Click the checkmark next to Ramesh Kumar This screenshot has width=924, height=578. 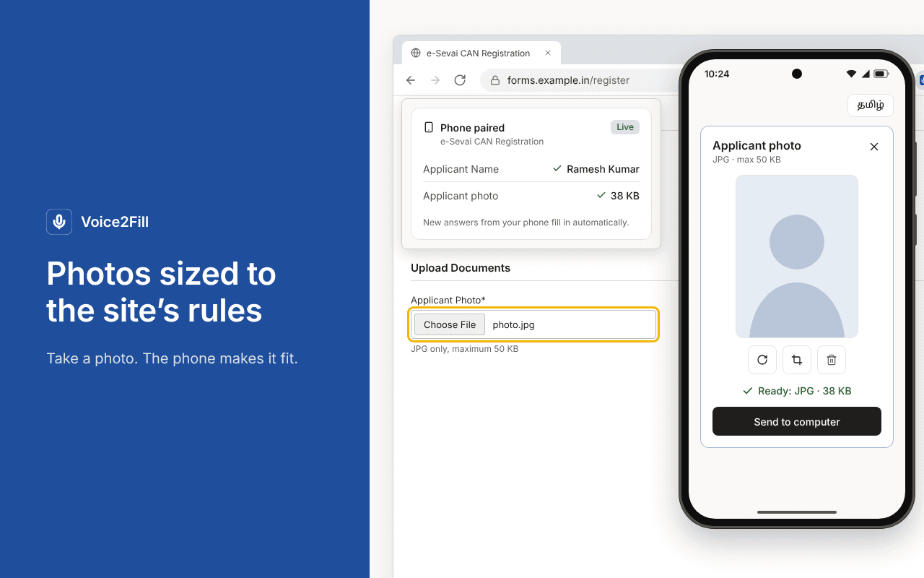[x=557, y=168]
